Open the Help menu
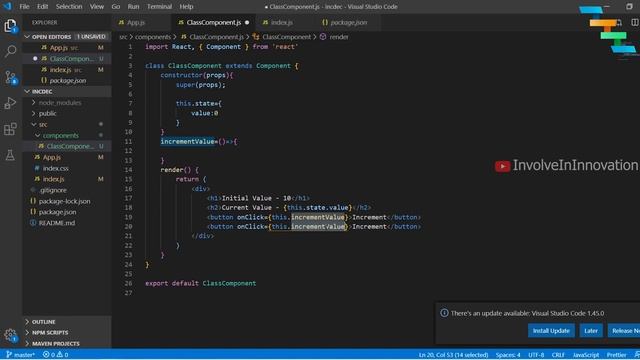Image resolution: width=640 pixels, height=360 pixels. pos(186,7)
